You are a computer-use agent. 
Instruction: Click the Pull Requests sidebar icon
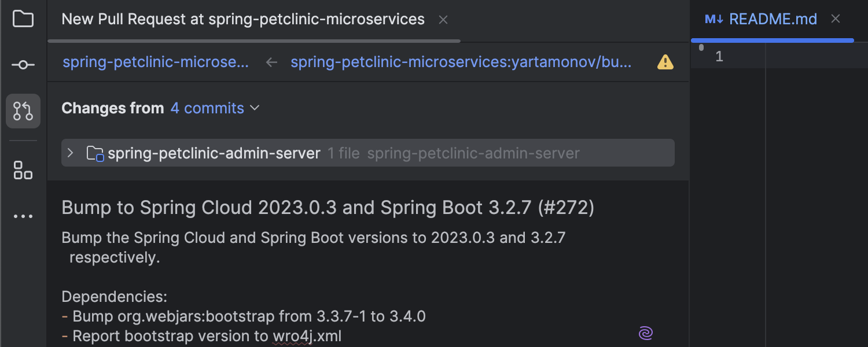23,110
